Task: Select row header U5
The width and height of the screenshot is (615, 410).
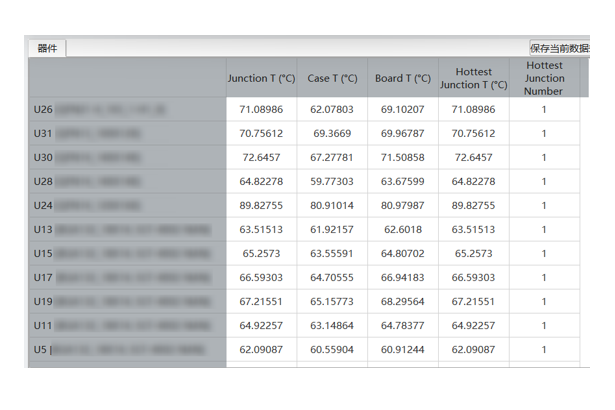Action: pyautogui.click(x=127, y=349)
